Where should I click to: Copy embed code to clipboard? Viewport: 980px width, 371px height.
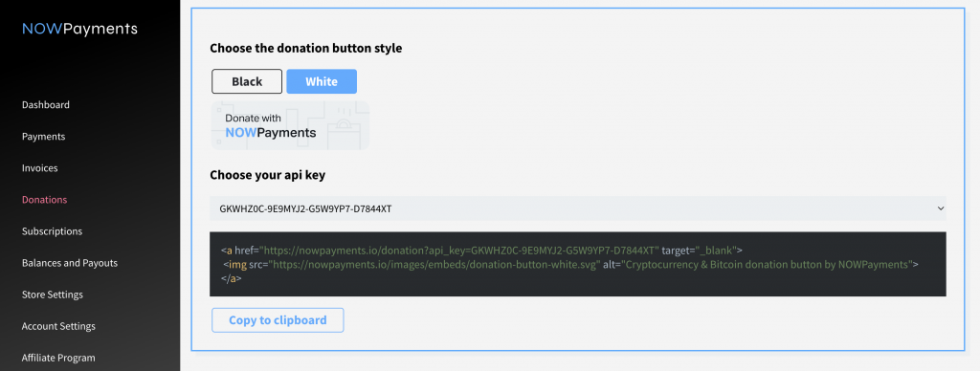[278, 320]
